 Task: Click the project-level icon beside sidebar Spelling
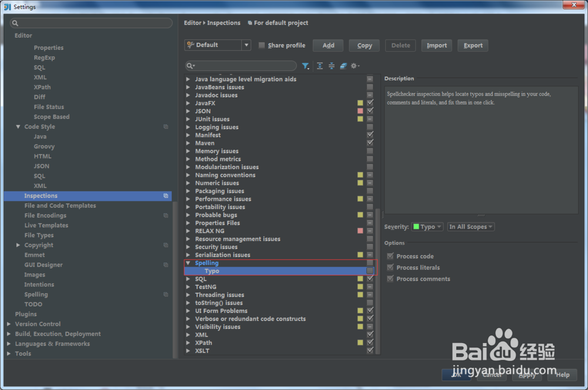pyautogui.click(x=166, y=294)
